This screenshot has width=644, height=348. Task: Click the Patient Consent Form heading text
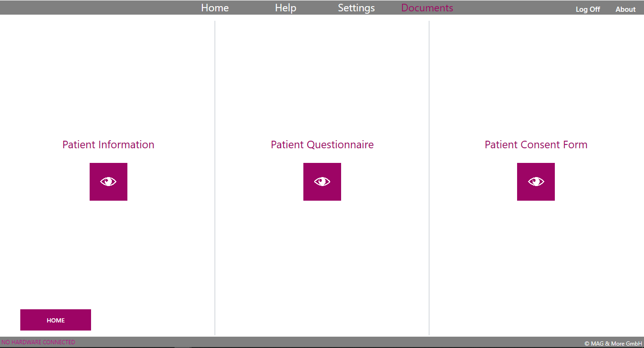point(536,145)
